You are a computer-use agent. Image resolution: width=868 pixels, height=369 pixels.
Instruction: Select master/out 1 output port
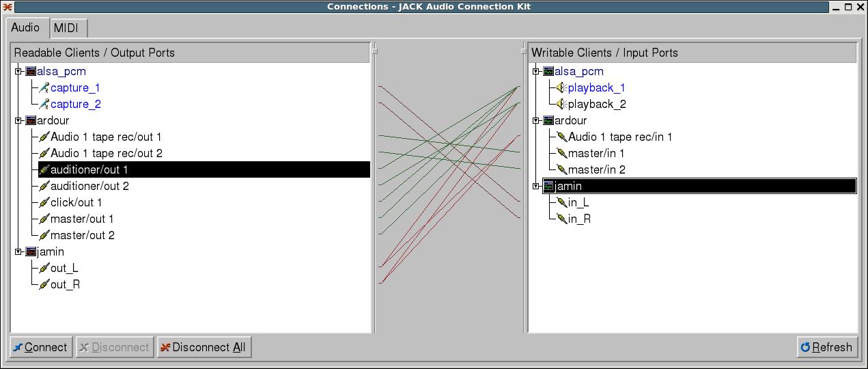82,219
